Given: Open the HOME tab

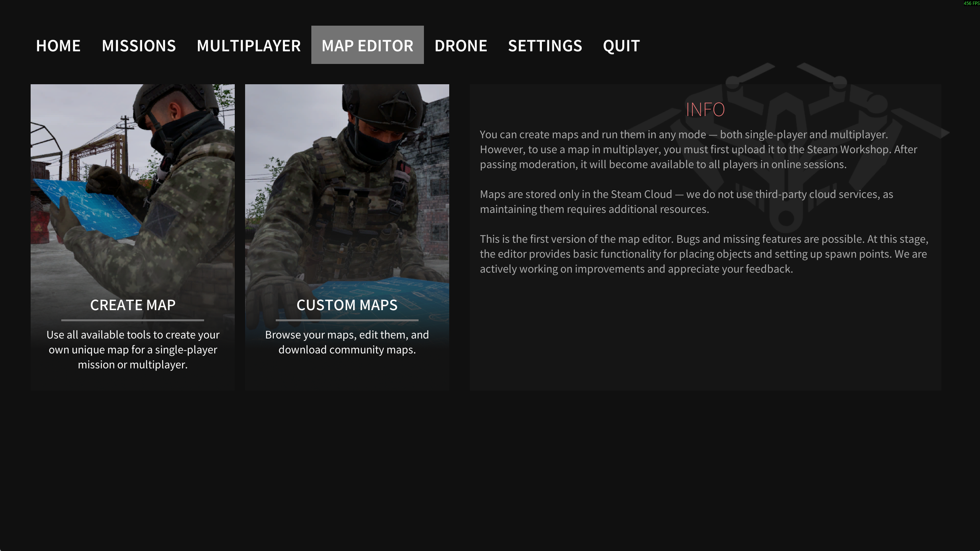Looking at the screenshot, I should 58,46.
